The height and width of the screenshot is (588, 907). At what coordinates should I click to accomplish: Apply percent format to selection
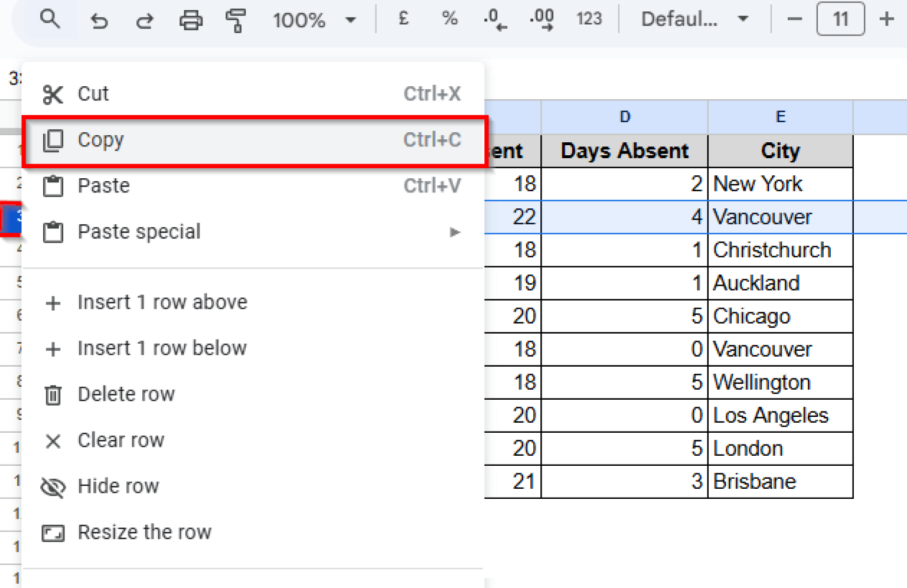click(449, 19)
